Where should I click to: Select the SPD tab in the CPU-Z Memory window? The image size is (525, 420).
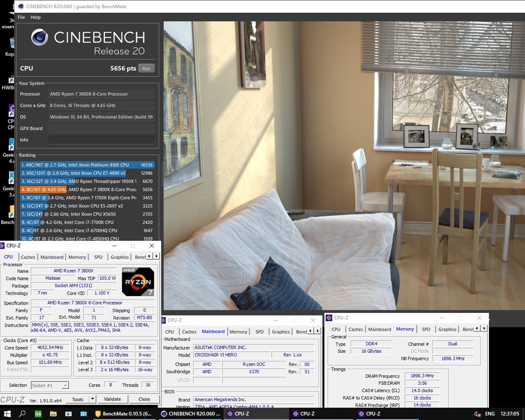click(x=426, y=329)
